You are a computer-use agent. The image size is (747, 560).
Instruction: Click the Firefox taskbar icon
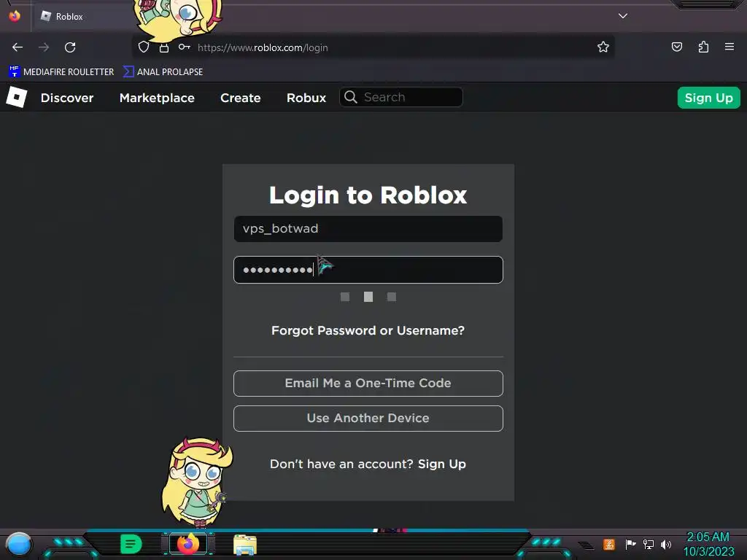click(x=188, y=544)
